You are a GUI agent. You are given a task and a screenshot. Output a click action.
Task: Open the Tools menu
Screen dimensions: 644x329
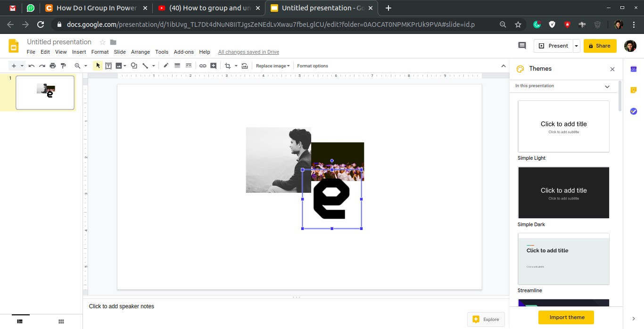click(x=162, y=52)
